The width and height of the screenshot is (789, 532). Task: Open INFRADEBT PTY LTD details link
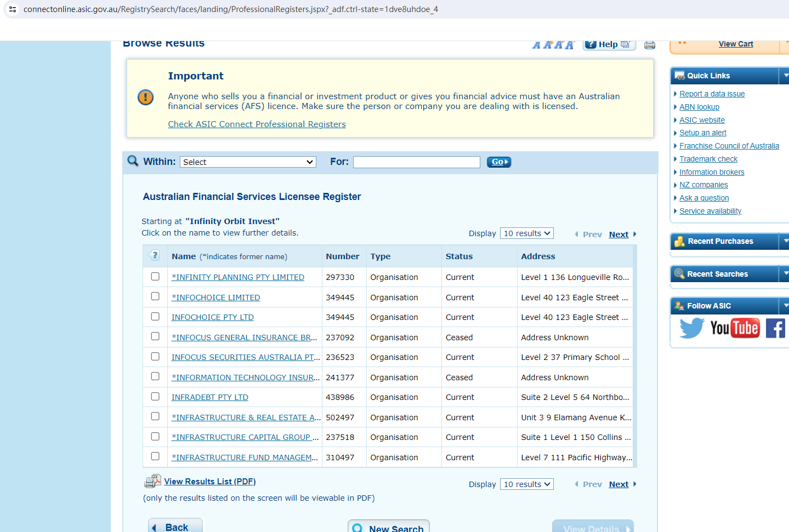point(209,397)
